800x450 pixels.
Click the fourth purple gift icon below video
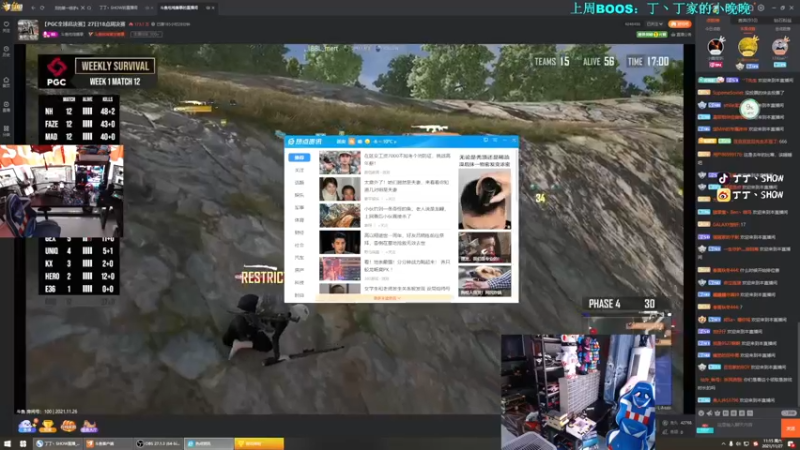[x=89, y=426]
